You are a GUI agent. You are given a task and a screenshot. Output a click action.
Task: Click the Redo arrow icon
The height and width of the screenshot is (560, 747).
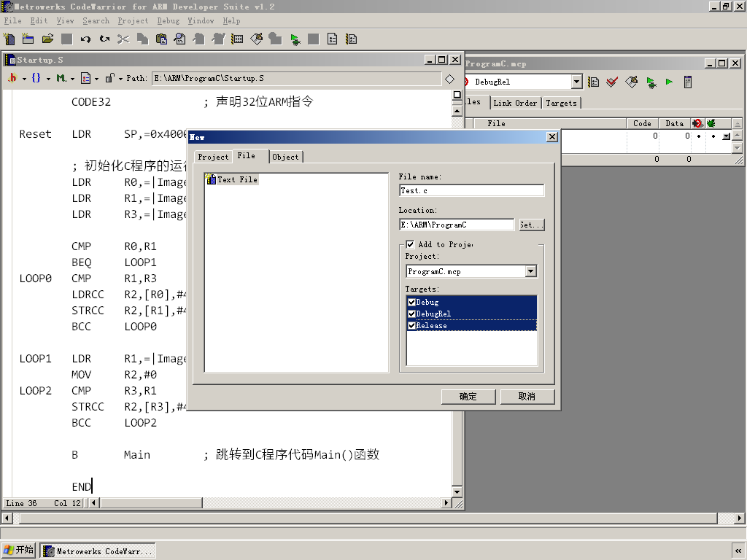coord(104,39)
